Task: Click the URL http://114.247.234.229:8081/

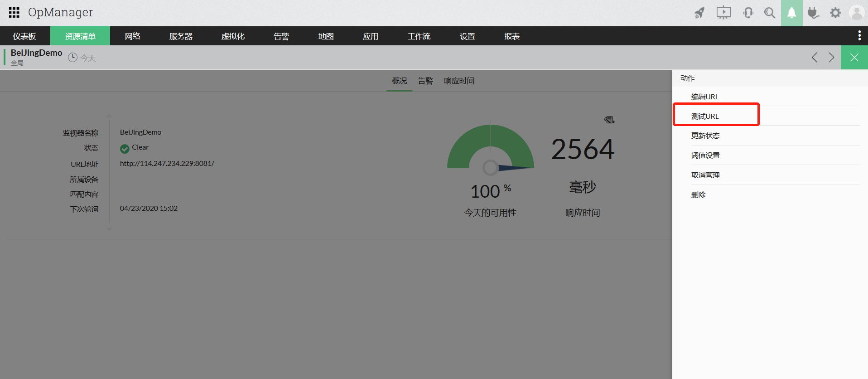Action: pos(167,163)
